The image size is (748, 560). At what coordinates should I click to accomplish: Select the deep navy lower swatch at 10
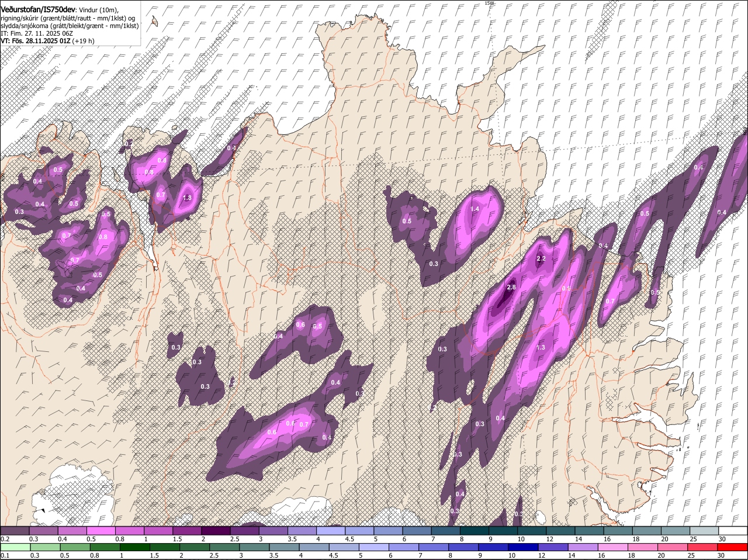pos(523,547)
